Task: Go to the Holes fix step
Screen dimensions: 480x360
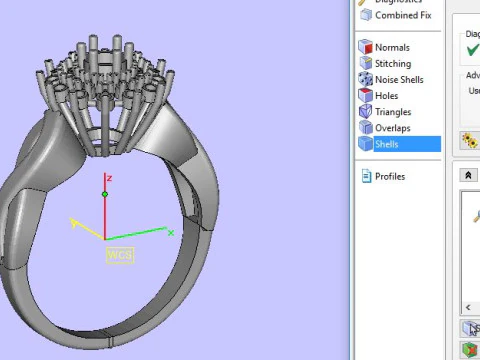Action: 378,96
